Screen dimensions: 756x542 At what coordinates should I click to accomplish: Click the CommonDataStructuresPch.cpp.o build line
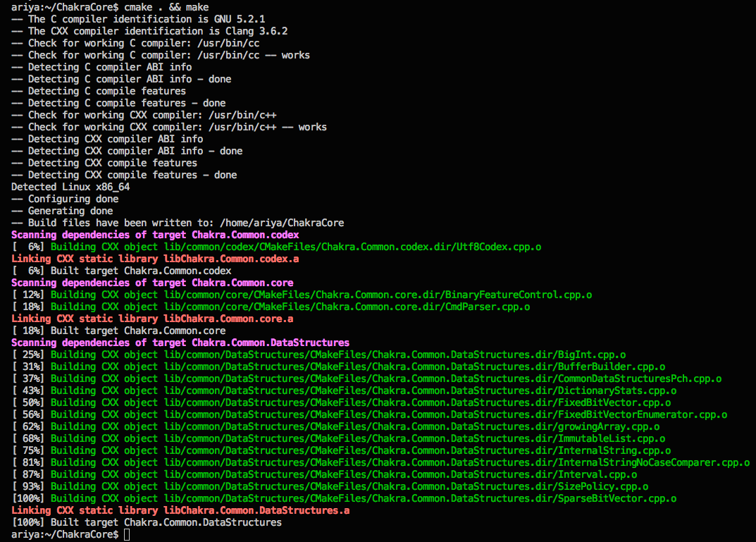366,379
